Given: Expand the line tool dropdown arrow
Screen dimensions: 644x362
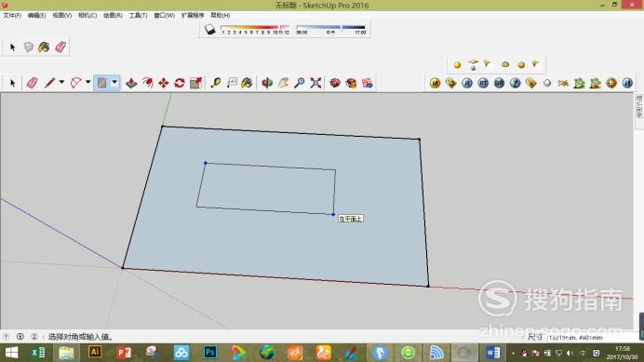Looking at the screenshot, I should pos(61,82).
